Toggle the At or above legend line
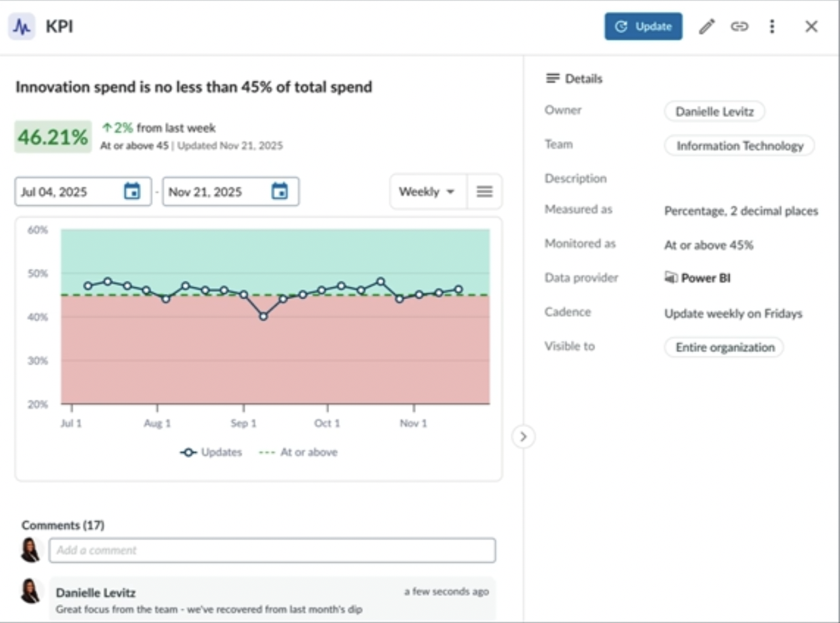Screen dimensions: 840x623 click(x=299, y=451)
